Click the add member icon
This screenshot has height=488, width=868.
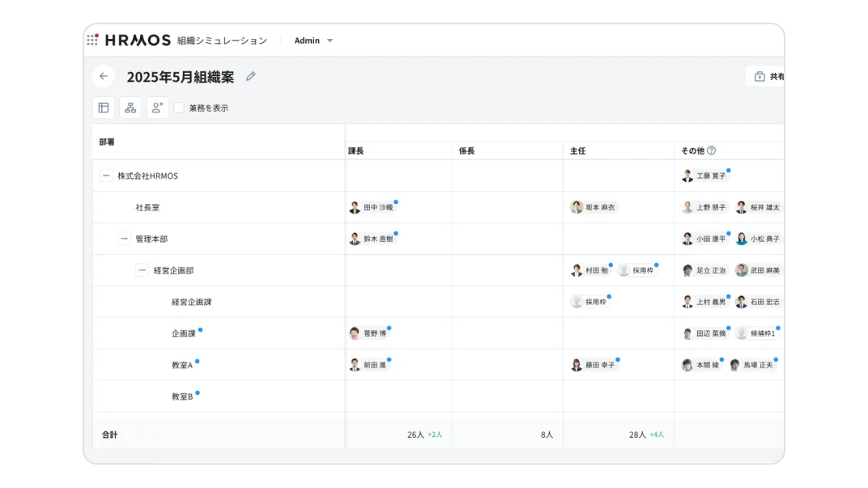point(156,107)
